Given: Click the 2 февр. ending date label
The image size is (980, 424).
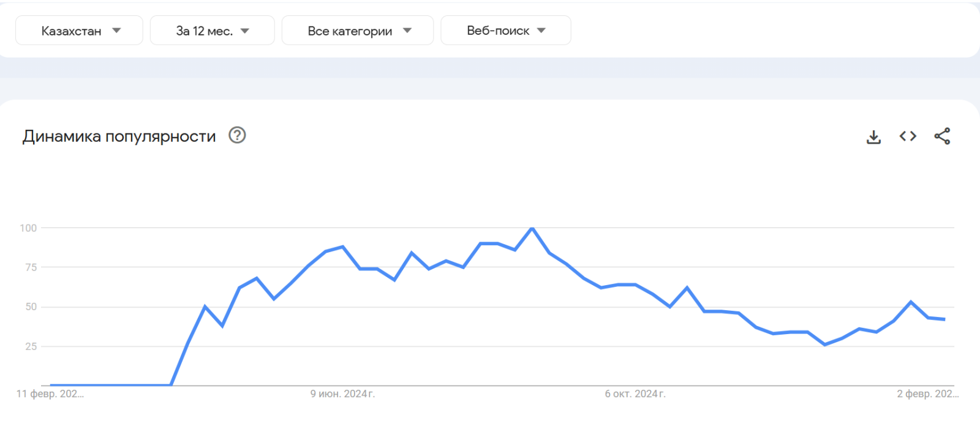Looking at the screenshot, I should pyautogui.click(x=927, y=394).
